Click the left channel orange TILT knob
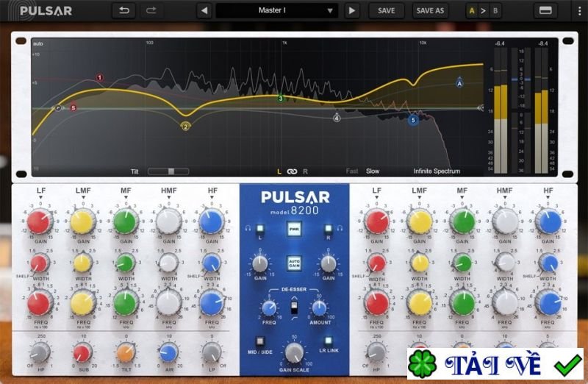 point(126,353)
